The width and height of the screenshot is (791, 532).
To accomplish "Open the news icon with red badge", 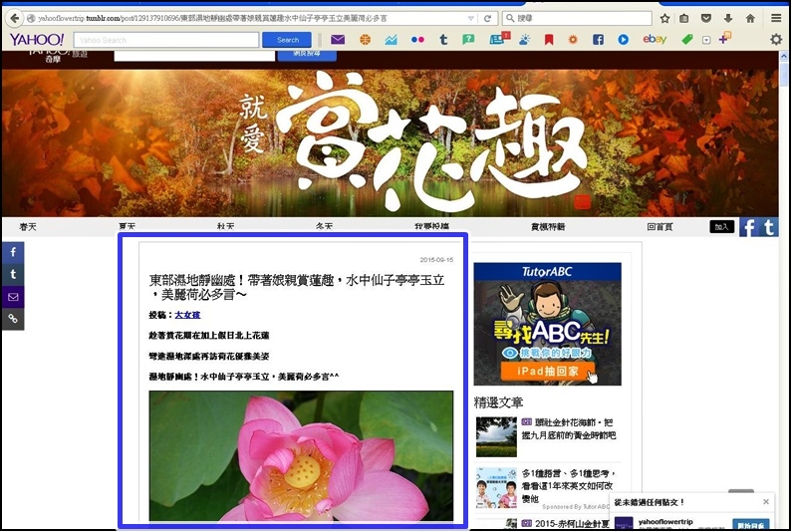I will point(499,38).
